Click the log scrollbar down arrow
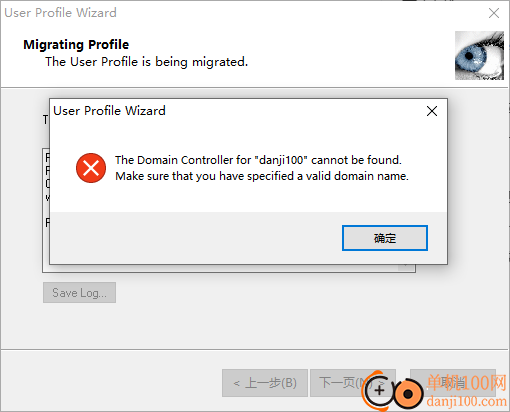Viewport: 510px width, 412px height. (x=406, y=267)
